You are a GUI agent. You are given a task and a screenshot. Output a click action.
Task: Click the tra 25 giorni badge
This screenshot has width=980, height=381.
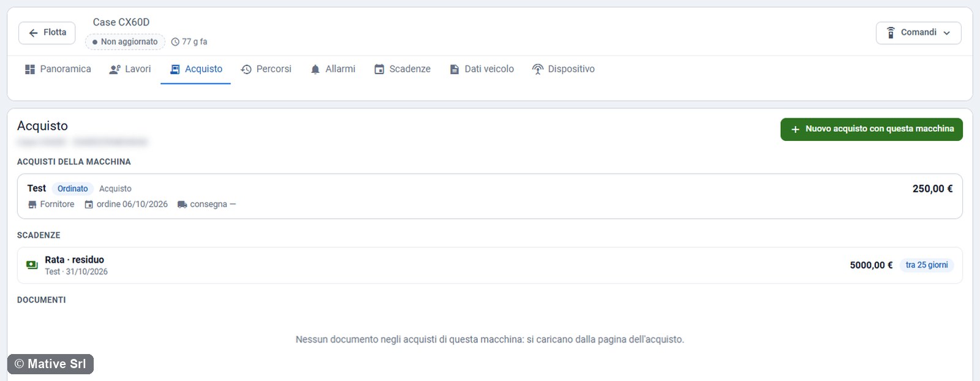[926, 265]
